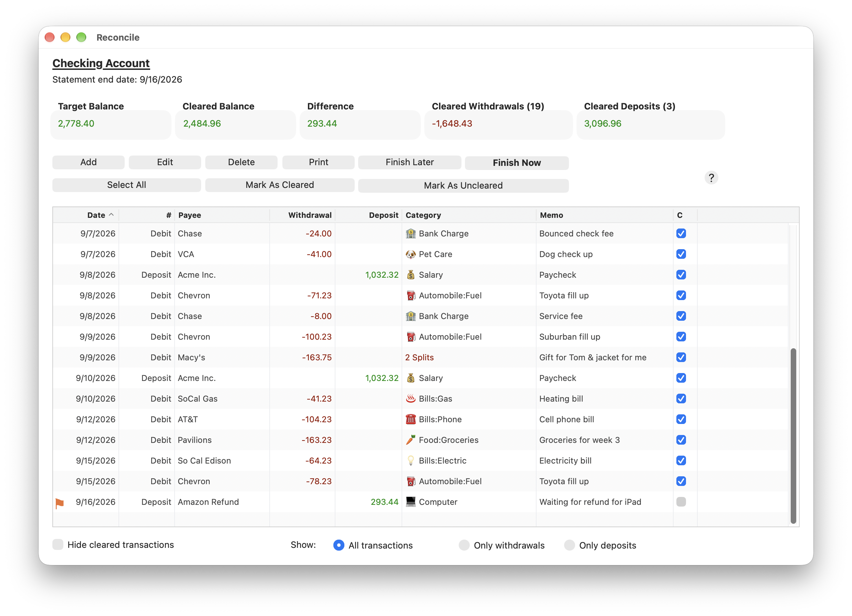Uncheck cleared box for Macy's transaction

pos(681,357)
